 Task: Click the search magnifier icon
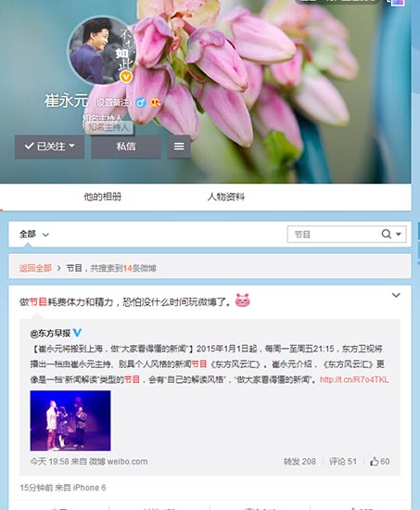click(387, 234)
